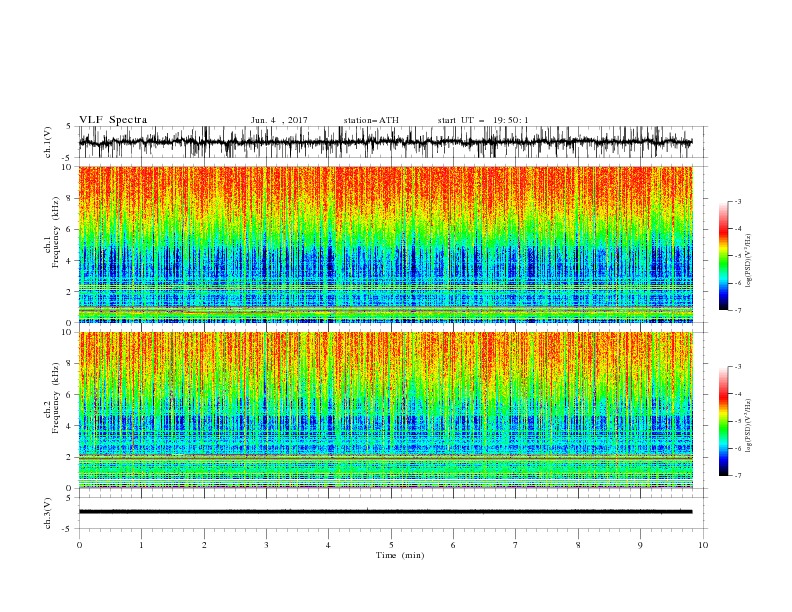Select the "start UT = 19:50: 1" label

point(482,120)
